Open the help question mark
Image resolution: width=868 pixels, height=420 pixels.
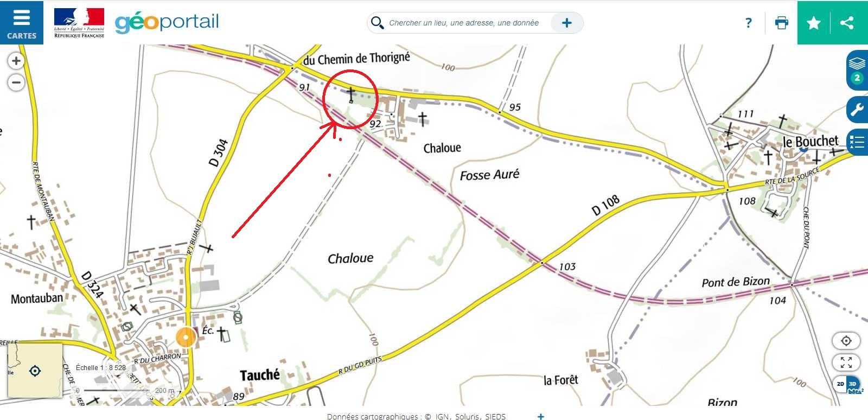749,23
